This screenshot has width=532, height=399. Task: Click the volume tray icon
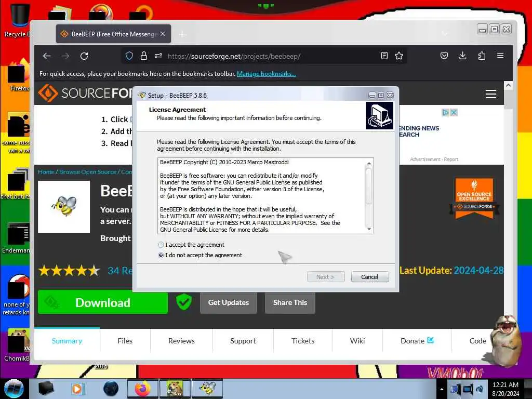click(480, 389)
